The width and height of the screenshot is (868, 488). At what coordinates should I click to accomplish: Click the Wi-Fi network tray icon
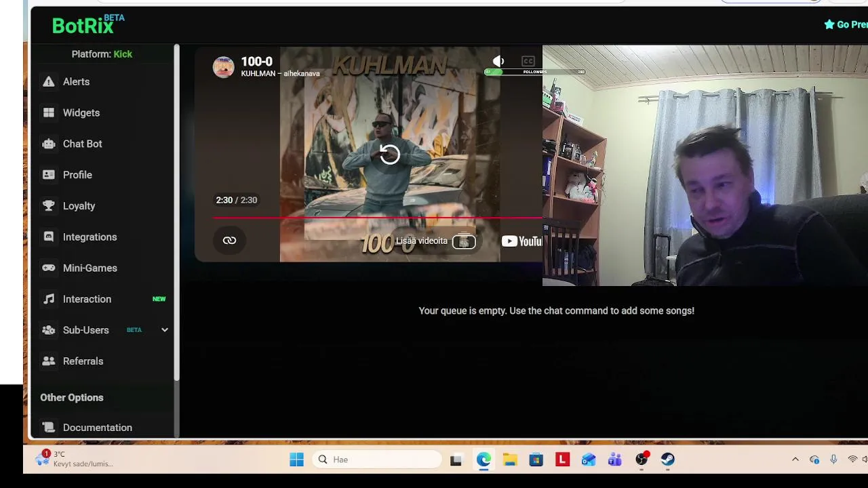coord(852,460)
